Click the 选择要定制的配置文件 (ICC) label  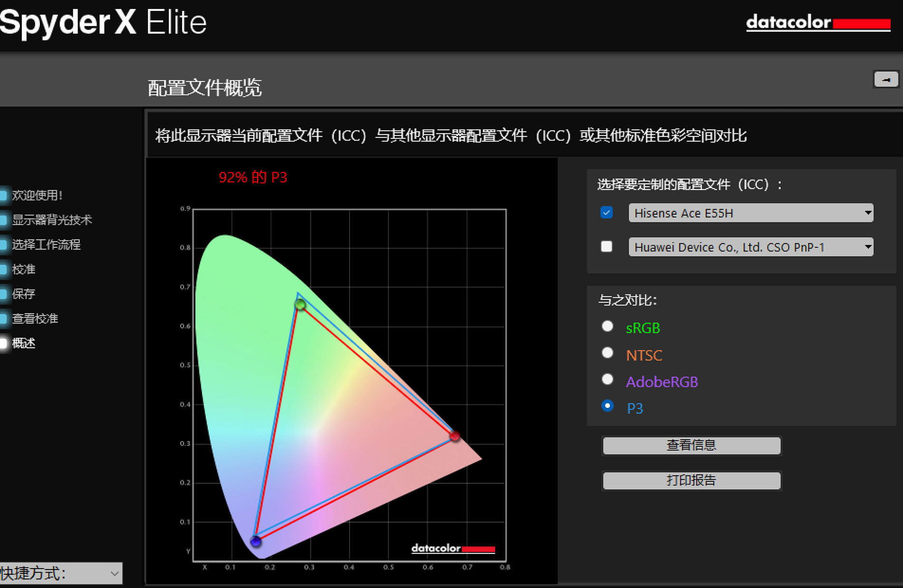tap(689, 184)
